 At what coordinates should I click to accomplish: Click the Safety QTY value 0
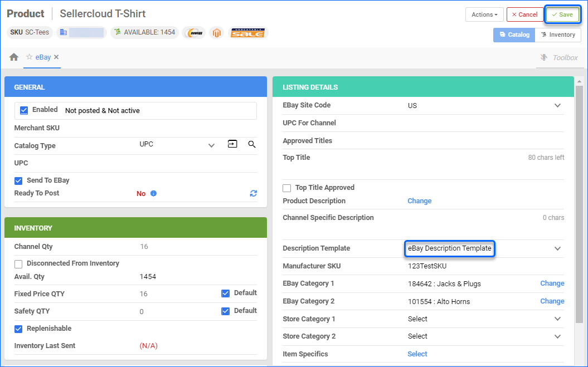pyautogui.click(x=142, y=311)
